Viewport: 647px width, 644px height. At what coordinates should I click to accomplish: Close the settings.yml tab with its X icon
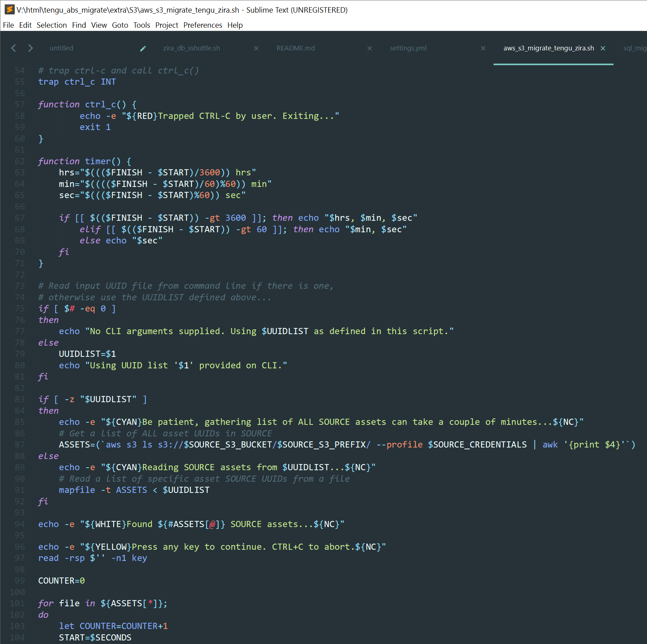(483, 48)
